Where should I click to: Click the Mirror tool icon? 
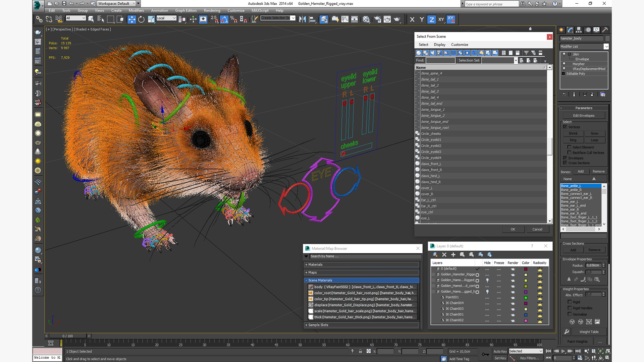pos(303,19)
